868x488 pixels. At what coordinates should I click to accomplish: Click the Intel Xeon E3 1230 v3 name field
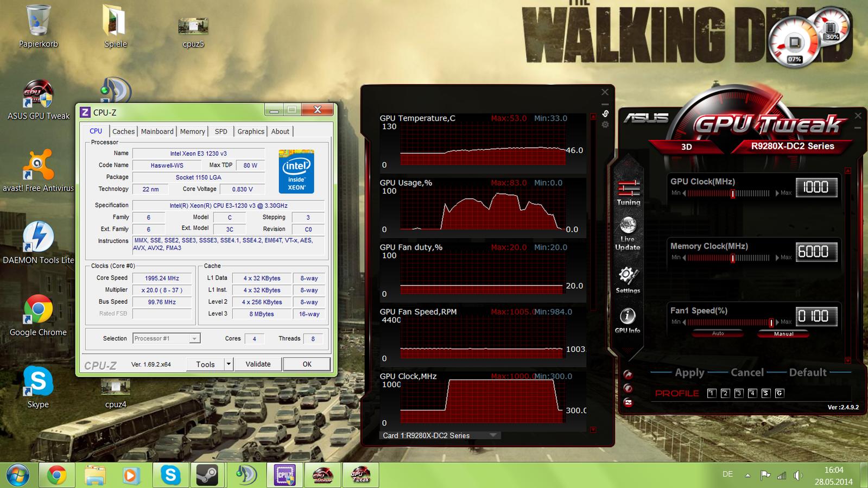click(x=199, y=154)
